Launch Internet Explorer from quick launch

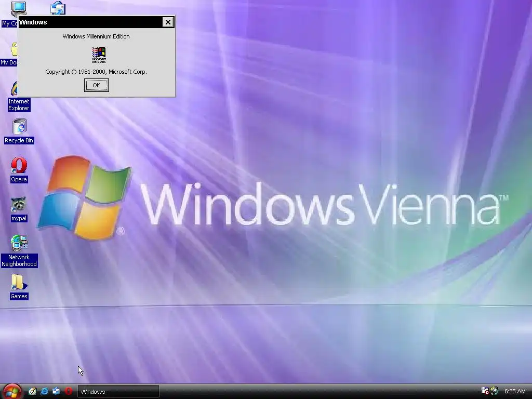pos(44,391)
